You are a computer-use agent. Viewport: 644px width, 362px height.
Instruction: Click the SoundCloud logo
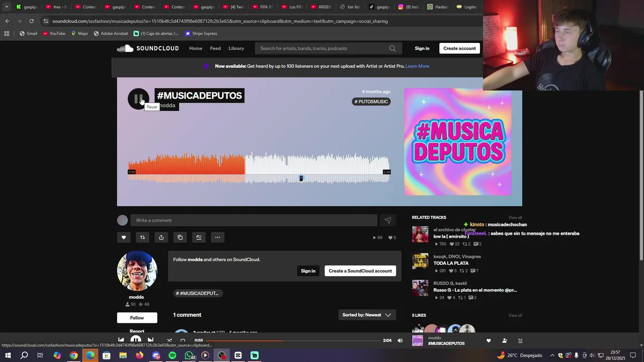point(148,48)
